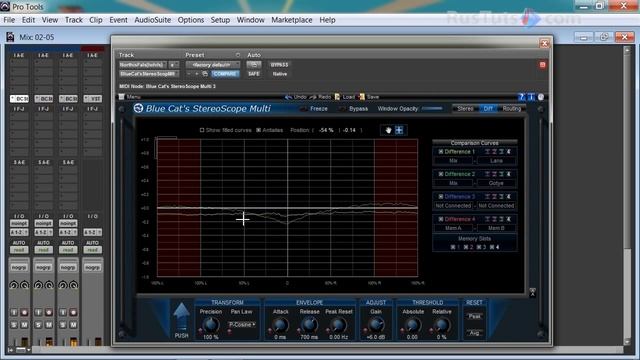Viewport: 640px width, 360px height.
Task: Click the collapse arrows icon beside the graph
Action: coord(532,292)
